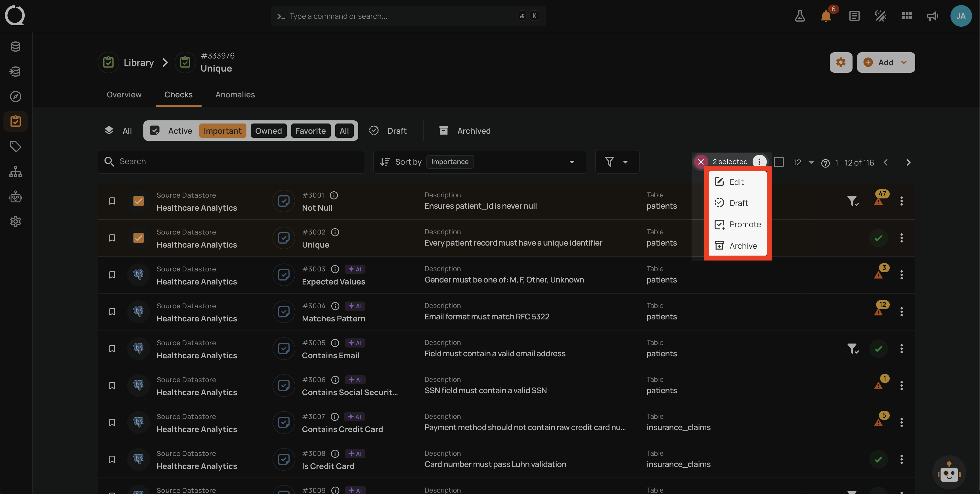Open the chatbot assistant button
The image size is (980, 494).
point(949,472)
